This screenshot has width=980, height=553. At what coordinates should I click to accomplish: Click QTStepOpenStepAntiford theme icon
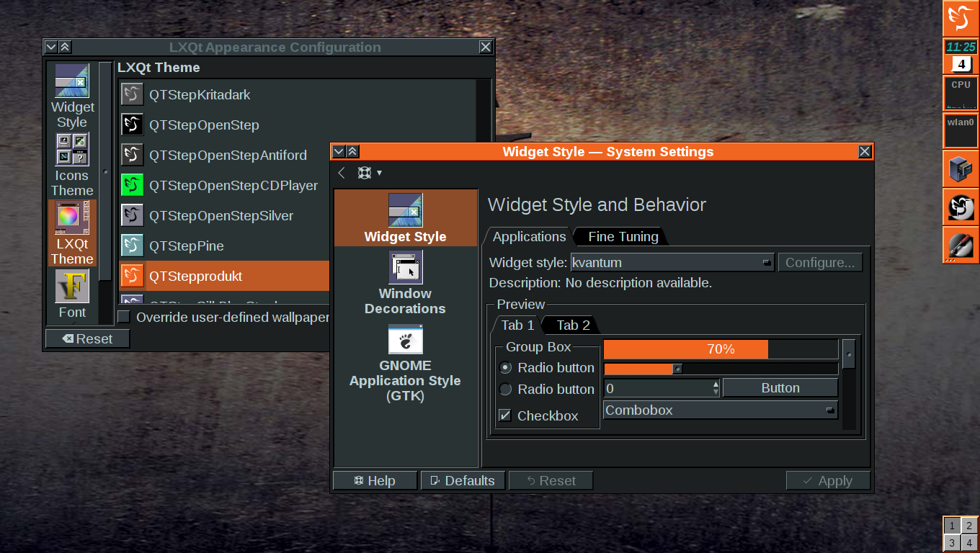[x=133, y=155]
